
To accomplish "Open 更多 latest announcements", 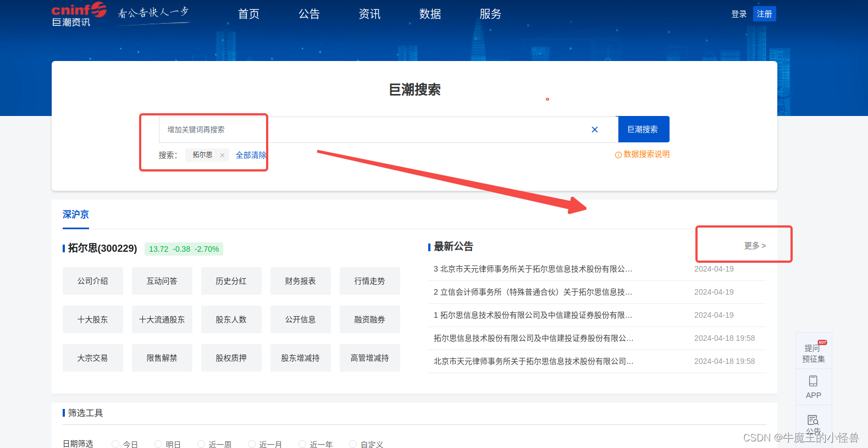I will [755, 246].
